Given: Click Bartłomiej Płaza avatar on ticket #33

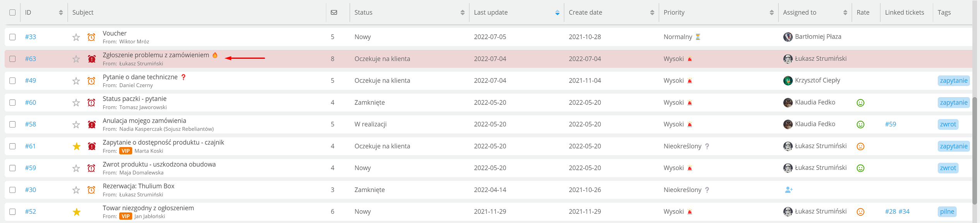Looking at the screenshot, I should [x=788, y=37].
